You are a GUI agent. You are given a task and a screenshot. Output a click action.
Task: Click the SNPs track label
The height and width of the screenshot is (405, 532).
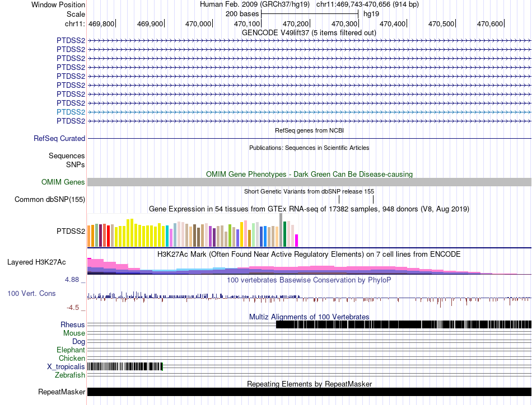[76, 164]
